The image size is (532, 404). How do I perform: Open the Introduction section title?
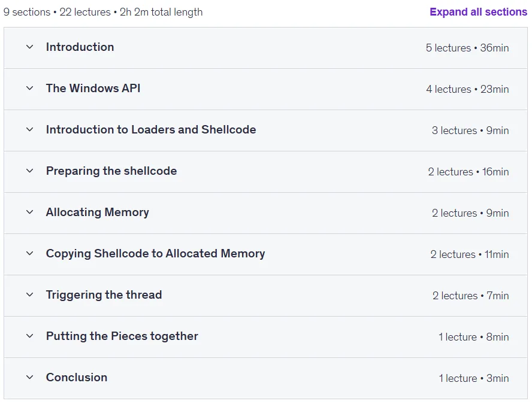click(x=80, y=47)
